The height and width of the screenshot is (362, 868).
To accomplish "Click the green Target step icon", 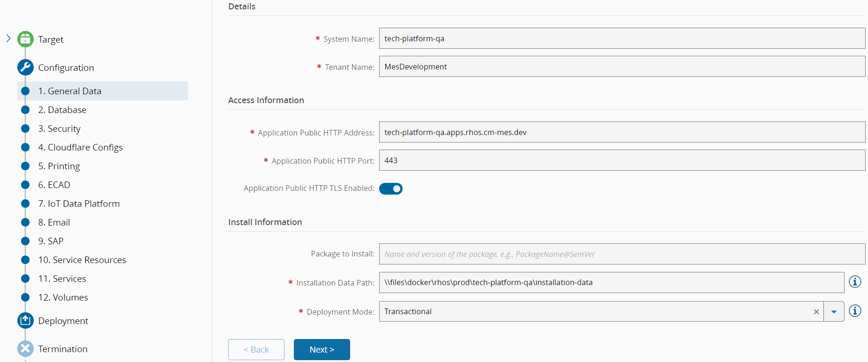I will coord(25,39).
